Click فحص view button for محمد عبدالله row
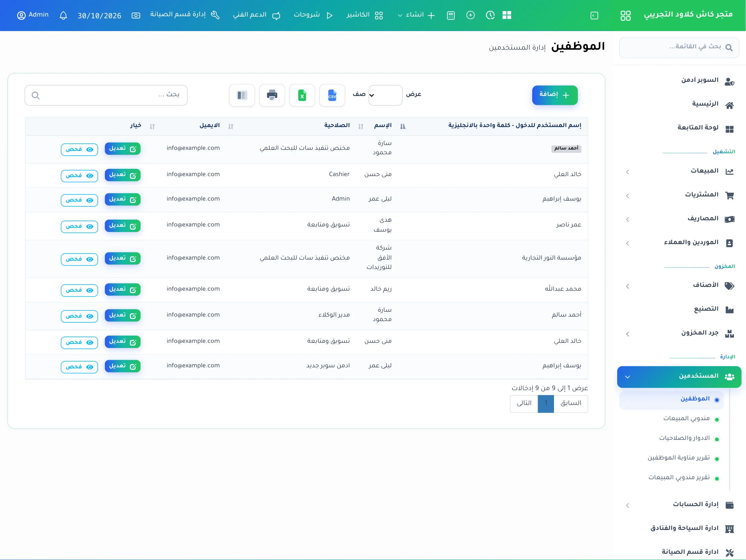The width and height of the screenshot is (746, 560). [x=79, y=290]
